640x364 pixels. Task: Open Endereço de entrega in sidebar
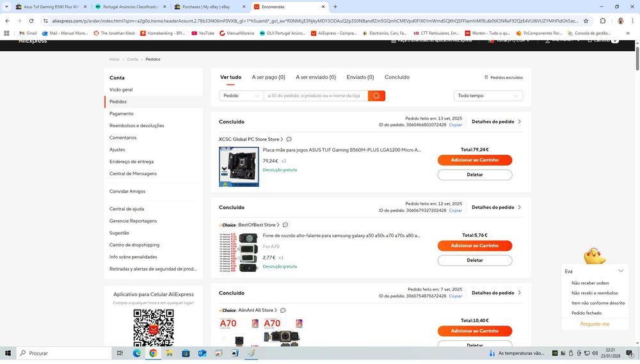(x=131, y=162)
